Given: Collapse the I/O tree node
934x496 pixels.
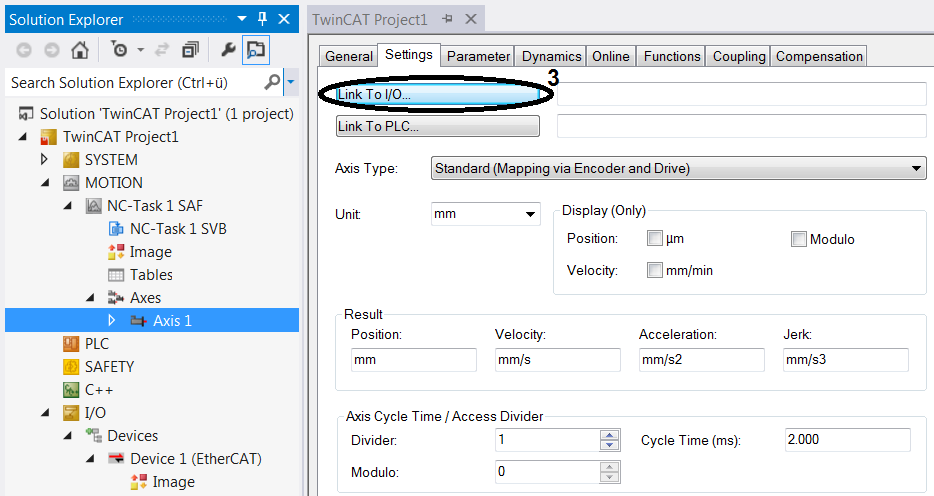Looking at the screenshot, I should 45,413.
